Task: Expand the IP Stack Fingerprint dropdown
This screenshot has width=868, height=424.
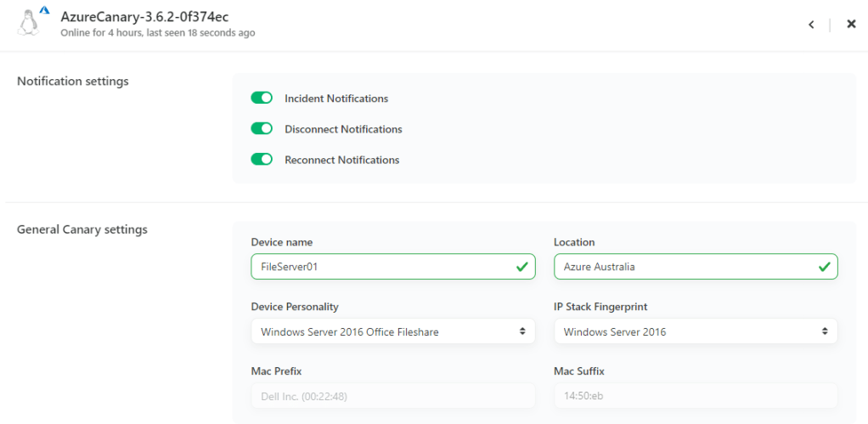Action: click(x=696, y=331)
